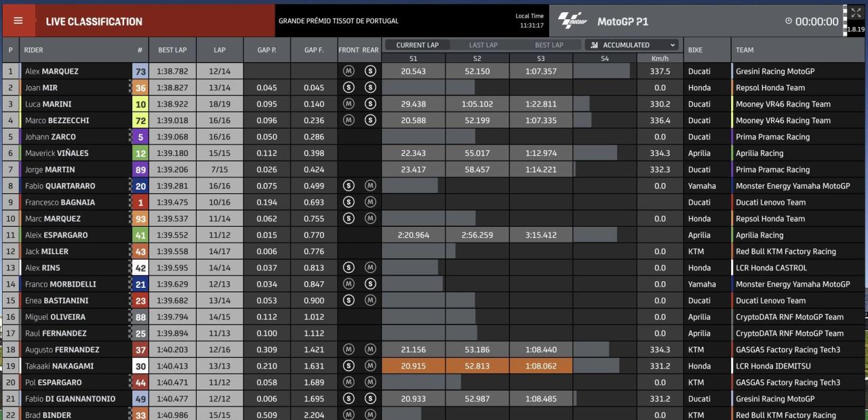Open the ACCUMULATED dropdown
The height and width of the screenshot is (420, 868).
pos(632,45)
